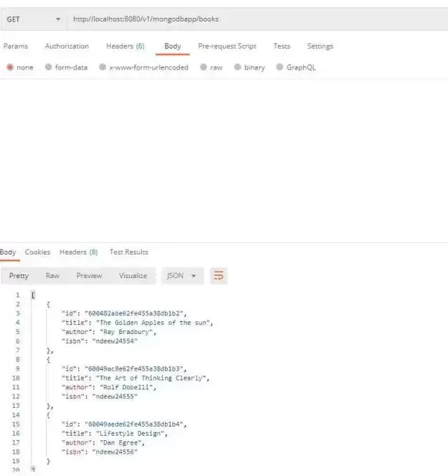The height and width of the screenshot is (476, 448).
Task: Click the title "The Art of Thinking Clearly"
Action: 151,378
